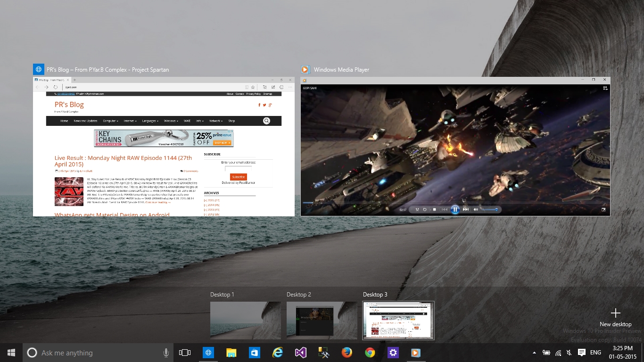The image size is (644, 362).
Task: Adjust the Media Player volume slider
Action: coord(489,209)
